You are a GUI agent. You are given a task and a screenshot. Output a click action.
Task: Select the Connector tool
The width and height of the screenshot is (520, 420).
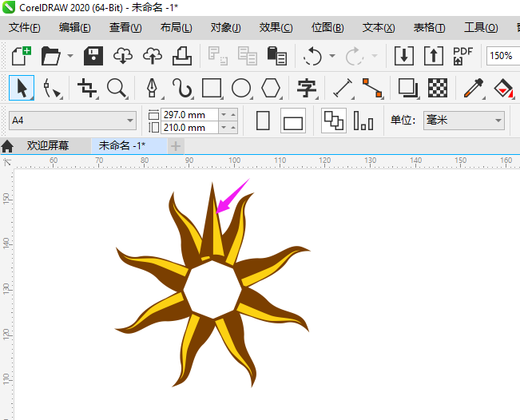click(372, 88)
